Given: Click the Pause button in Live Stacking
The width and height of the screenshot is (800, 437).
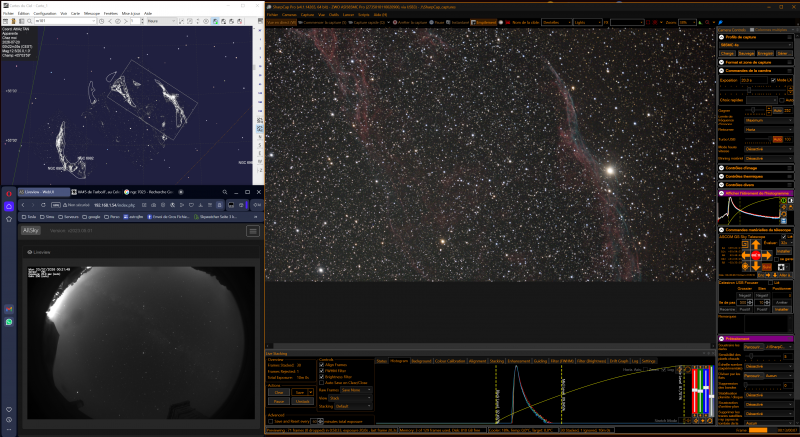Looking at the screenshot, I should click(x=279, y=401).
